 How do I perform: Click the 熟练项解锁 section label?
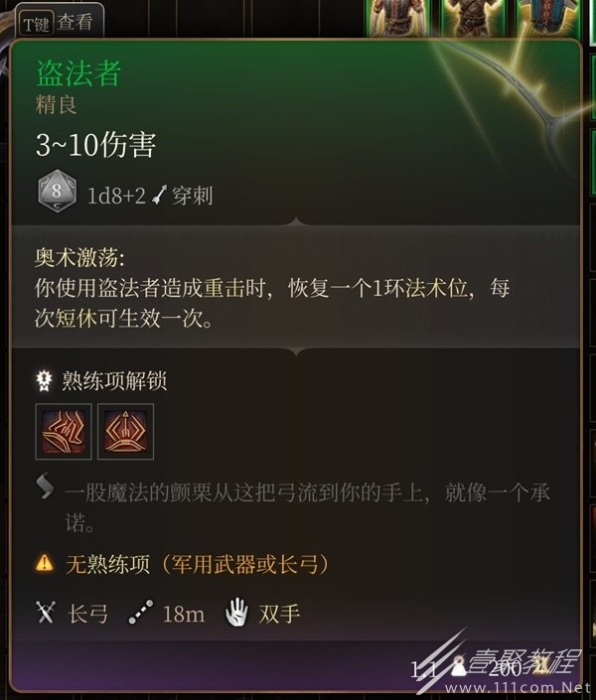pos(114,381)
